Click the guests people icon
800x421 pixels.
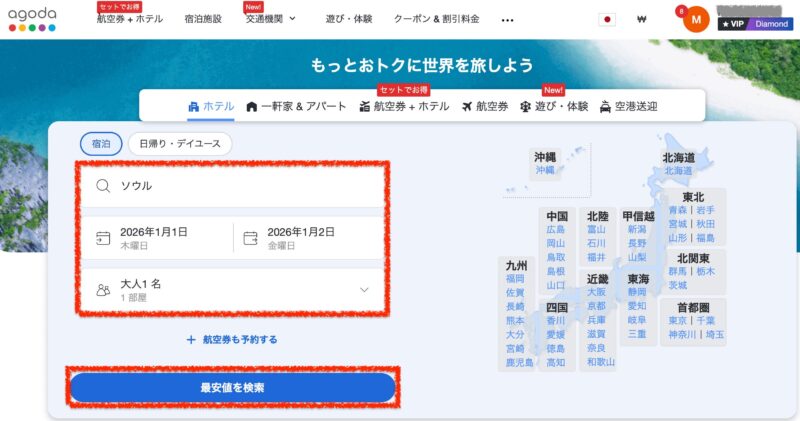(103, 290)
